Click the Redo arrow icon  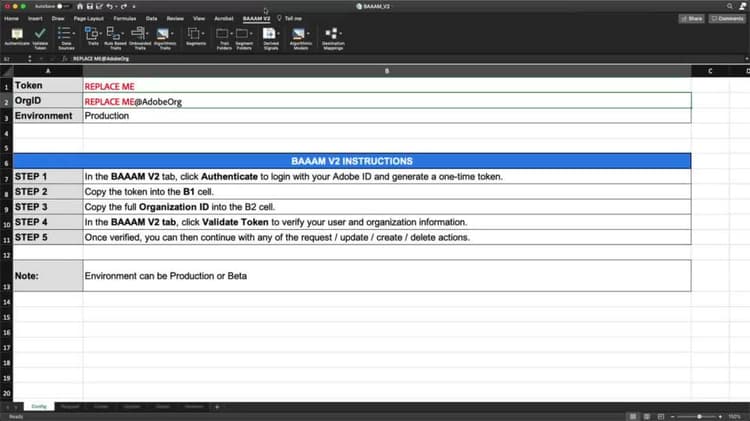(124, 6)
